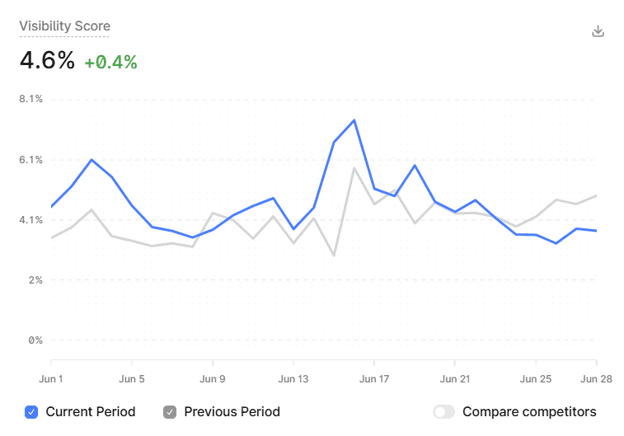Viewport: 624px width, 436px height.
Task: Select the Current Period label text
Action: [x=91, y=412]
